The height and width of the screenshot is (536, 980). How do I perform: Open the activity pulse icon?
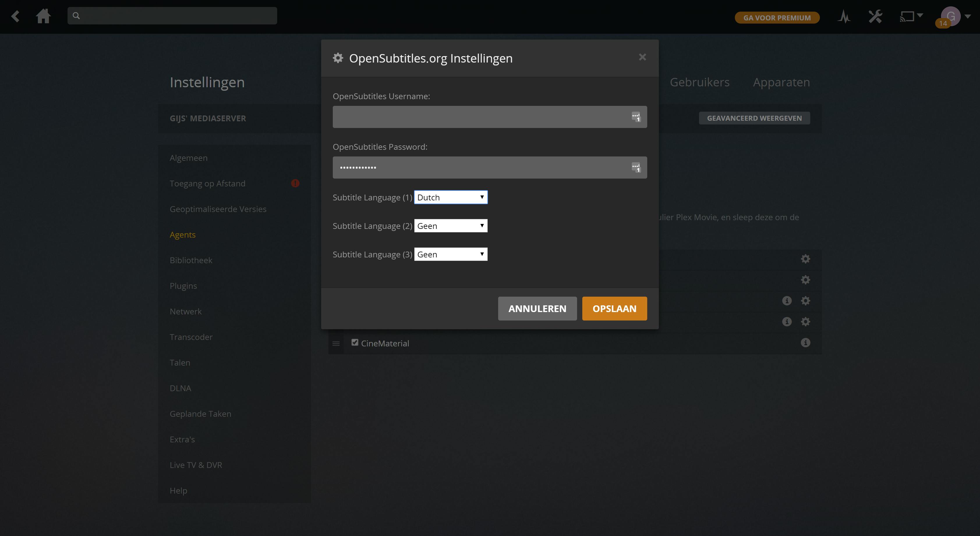(x=843, y=17)
